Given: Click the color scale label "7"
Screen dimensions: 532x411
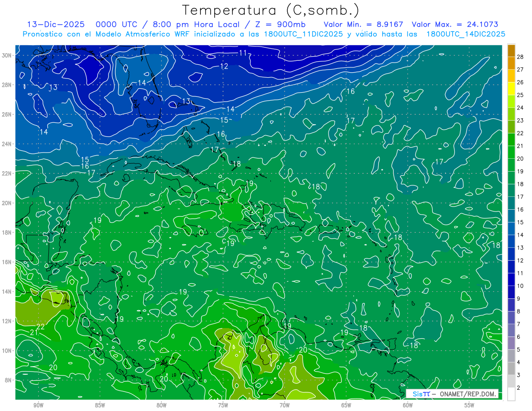Looking at the screenshot, I should coord(519,325).
